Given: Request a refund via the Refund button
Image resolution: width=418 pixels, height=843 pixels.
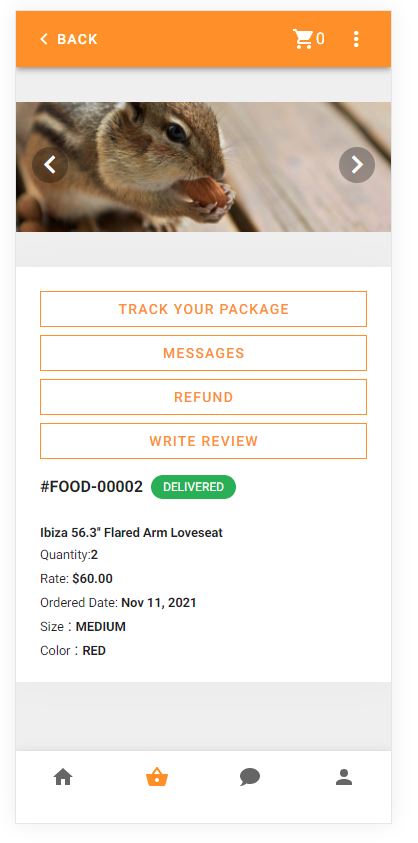Looking at the screenshot, I should (203, 397).
